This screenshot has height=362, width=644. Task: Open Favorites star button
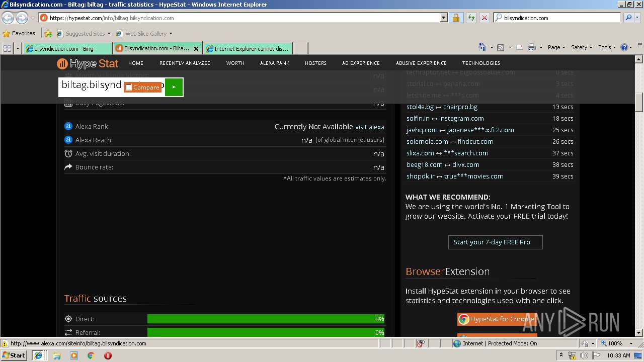7,34
